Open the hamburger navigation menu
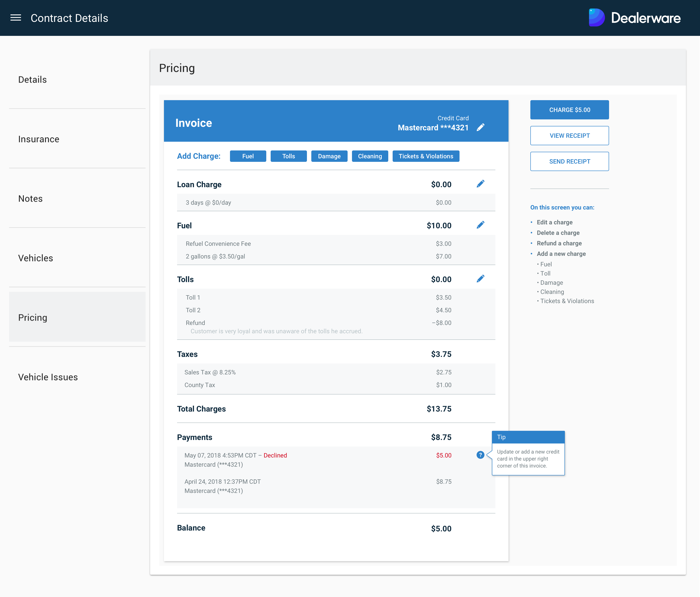The height and width of the screenshot is (597, 700). click(x=16, y=18)
